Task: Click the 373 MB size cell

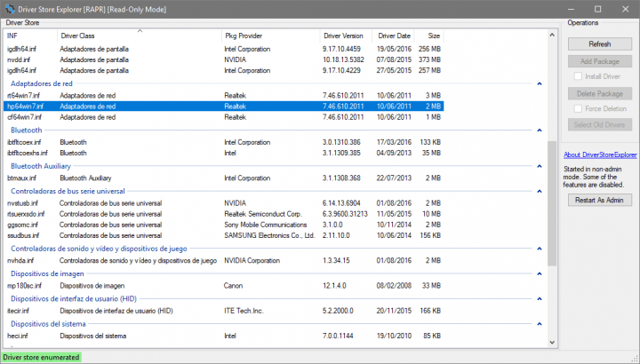Action: [429, 59]
